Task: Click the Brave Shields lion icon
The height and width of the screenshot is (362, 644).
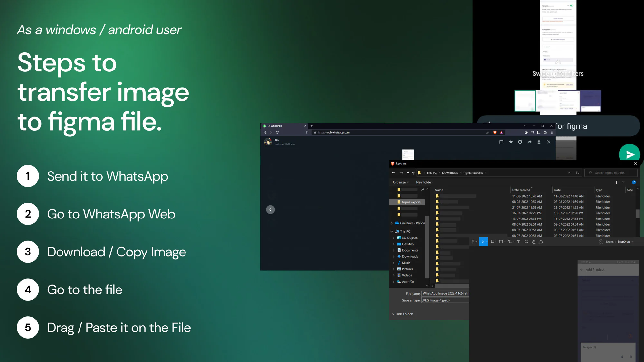Action: pyautogui.click(x=495, y=132)
